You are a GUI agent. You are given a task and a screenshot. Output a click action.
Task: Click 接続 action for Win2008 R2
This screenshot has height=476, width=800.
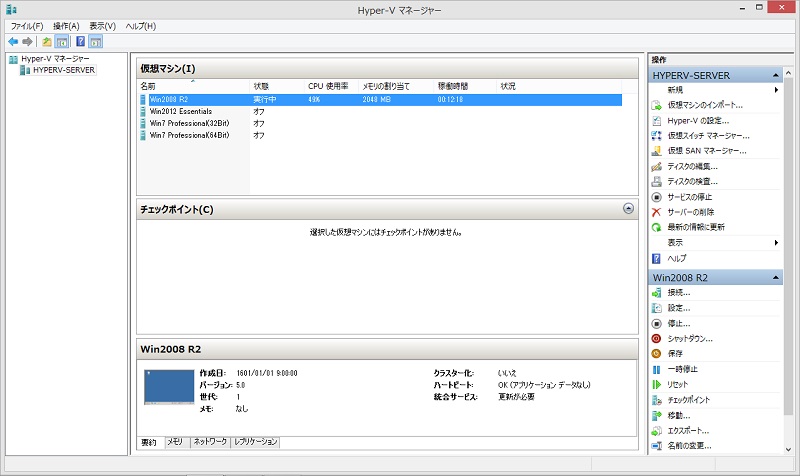(679, 293)
